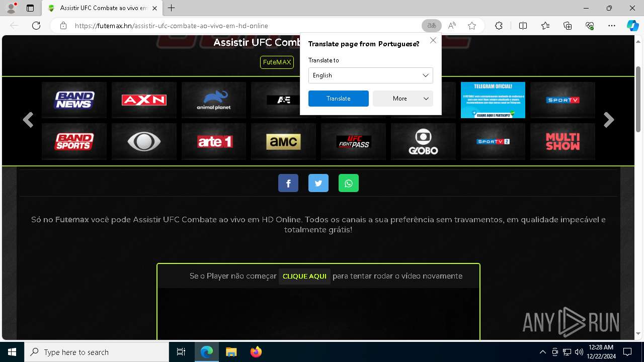
Task: Open the A&E channel thumbnail
Action: (276, 100)
